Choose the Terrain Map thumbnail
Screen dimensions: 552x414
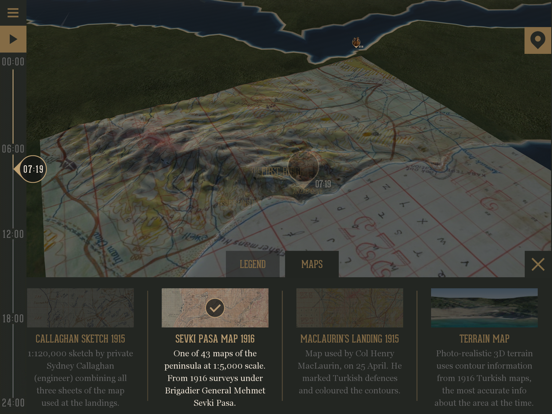pyautogui.click(x=484, y=308)
